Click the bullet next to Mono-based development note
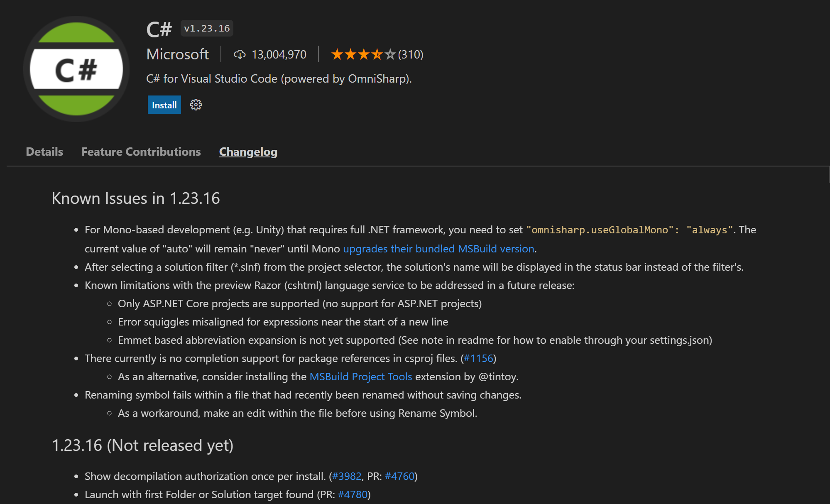Image resolution: width=830 pixels, height=504 pixels. pyautogui.click(x=76, y=230)
